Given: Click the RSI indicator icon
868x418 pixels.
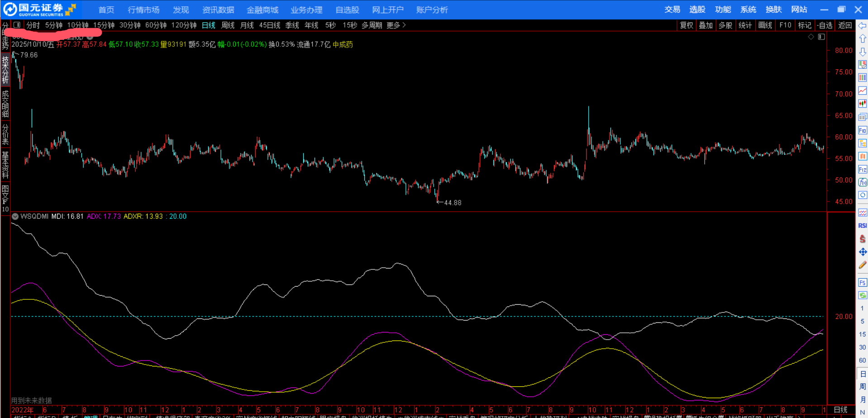Looking at the screenshot, I should [x=863, y=226].
